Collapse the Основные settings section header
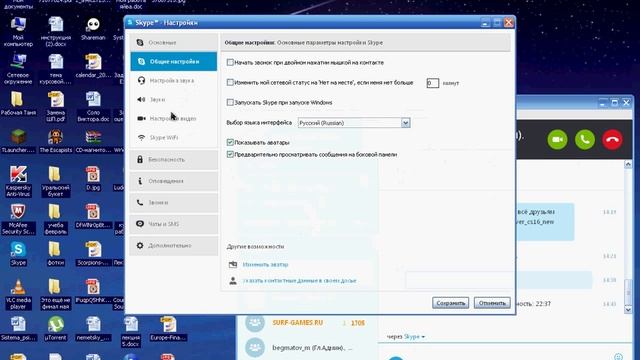Image resolution: width=640 pixels, height=360 pixels. (174, 42)
